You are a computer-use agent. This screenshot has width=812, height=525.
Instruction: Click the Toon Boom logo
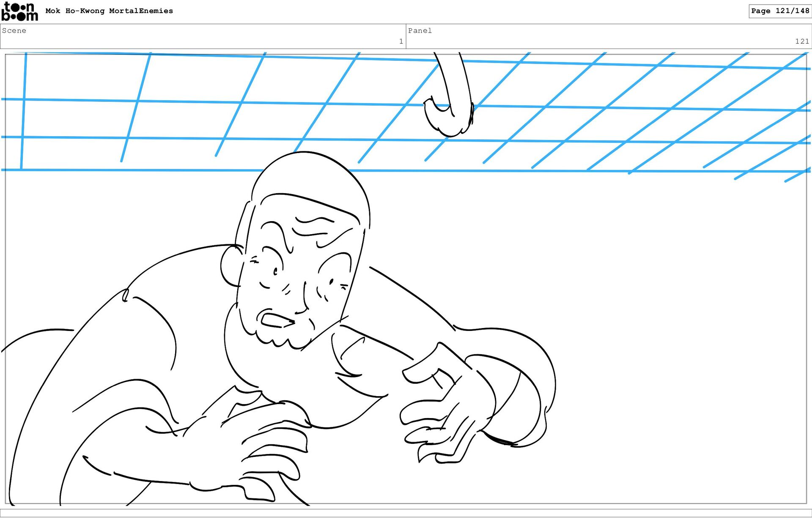pos(19,12)
